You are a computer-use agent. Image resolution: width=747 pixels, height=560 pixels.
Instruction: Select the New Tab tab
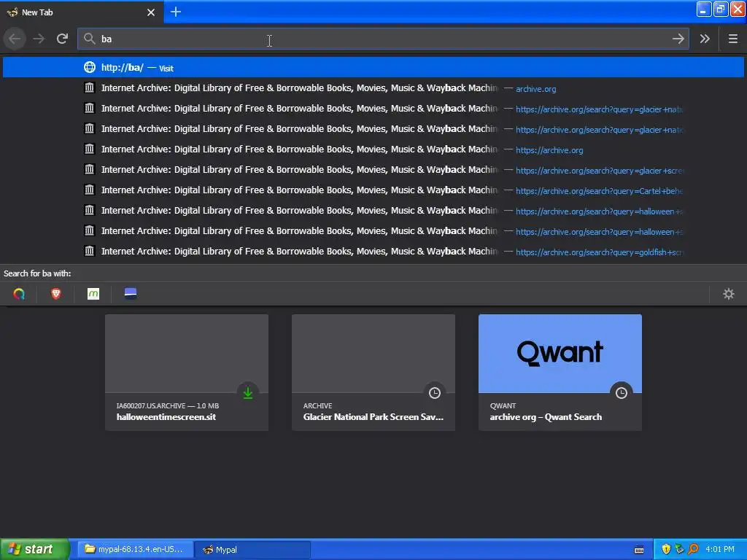tap(82, 12)
